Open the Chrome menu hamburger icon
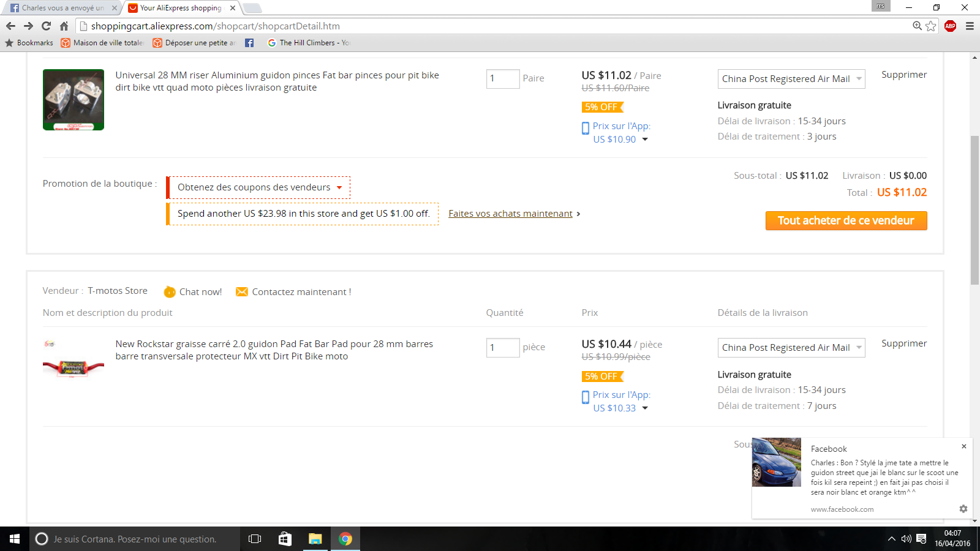Viewport: 980px width, 551px height. pyautogui.click(x=970, y=26)
